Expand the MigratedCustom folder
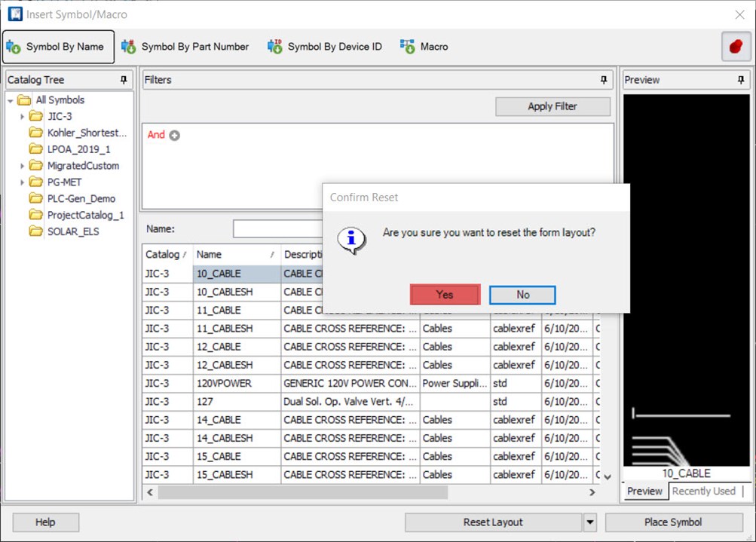The height and width of the screenshot is (542, 756). [23, 165]
